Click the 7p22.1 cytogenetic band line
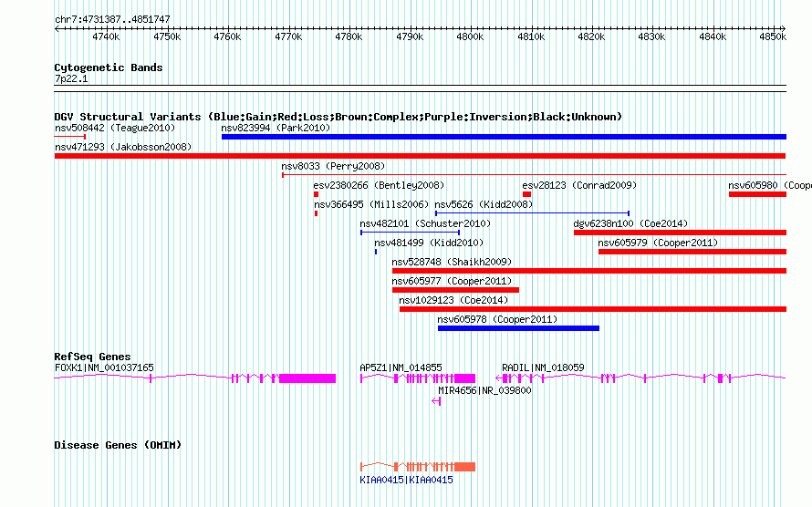This screenshot has height=507, width=812. (420, 88)
